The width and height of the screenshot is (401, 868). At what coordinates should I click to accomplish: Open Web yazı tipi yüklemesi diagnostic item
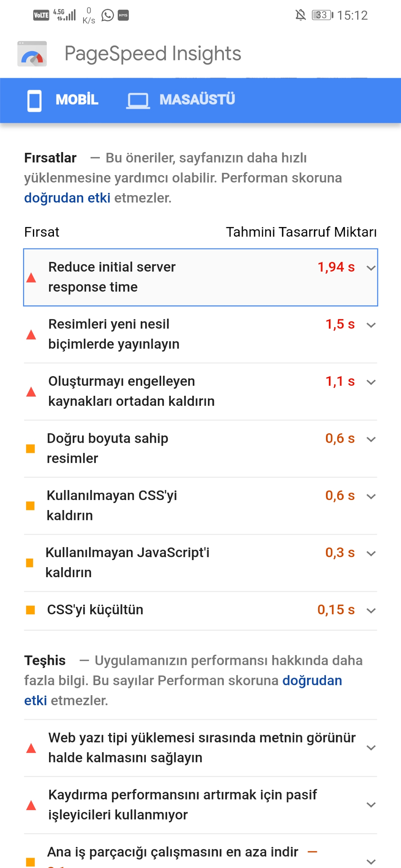point(200,748)
